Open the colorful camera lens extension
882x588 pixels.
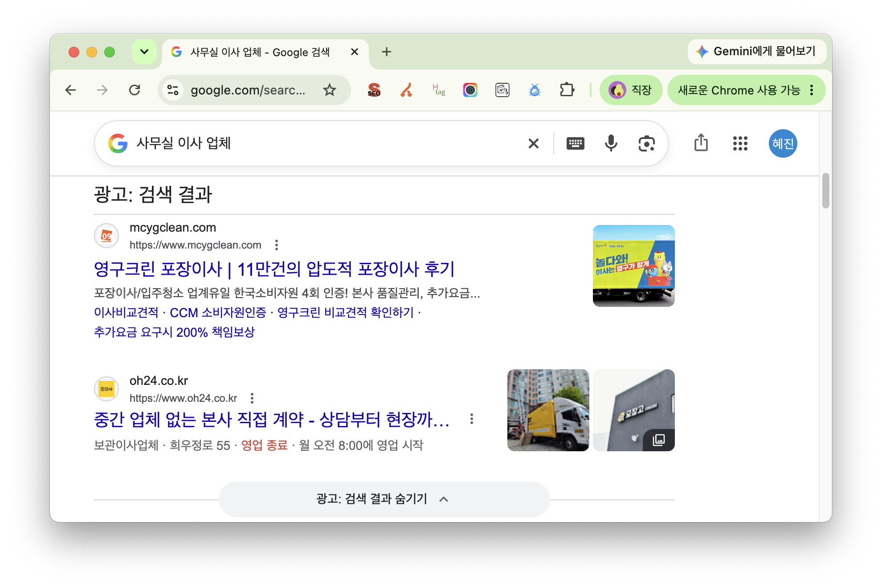(470, 90)
